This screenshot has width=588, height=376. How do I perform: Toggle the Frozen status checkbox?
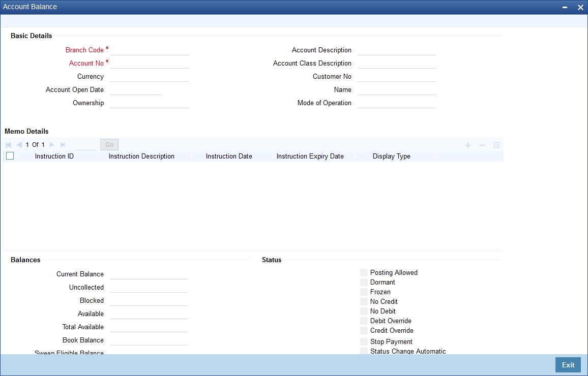364,292
